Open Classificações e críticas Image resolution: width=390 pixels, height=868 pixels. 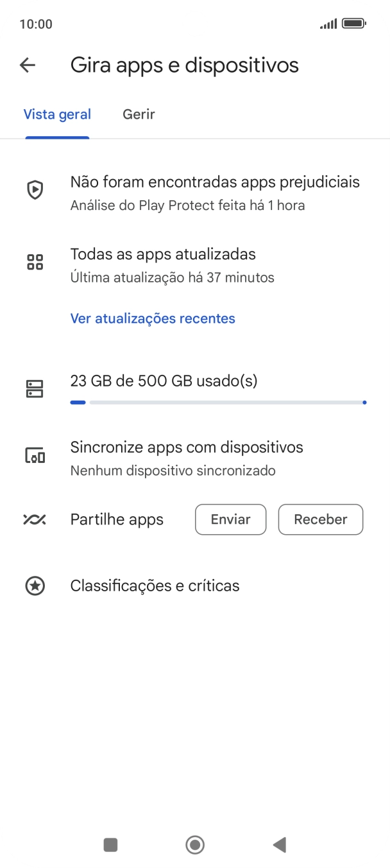155,586
